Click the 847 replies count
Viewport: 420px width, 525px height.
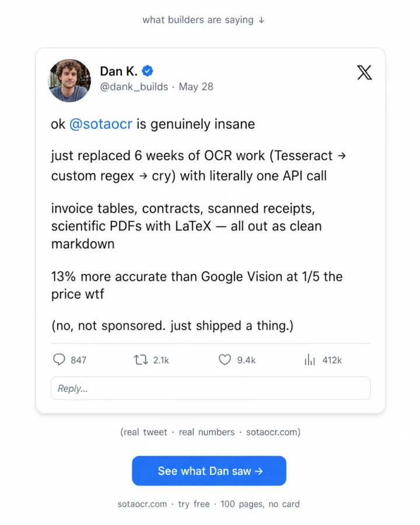(x=78, y=360)
